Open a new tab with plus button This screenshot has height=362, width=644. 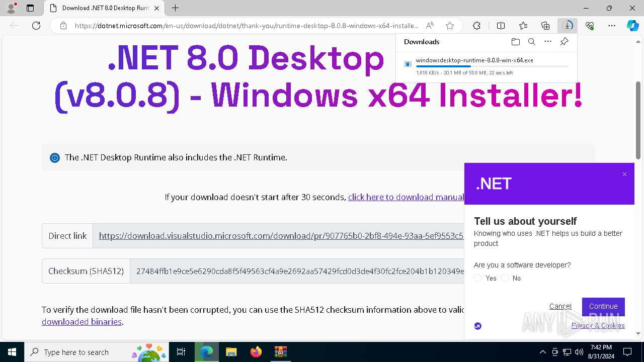pos(175,8)
